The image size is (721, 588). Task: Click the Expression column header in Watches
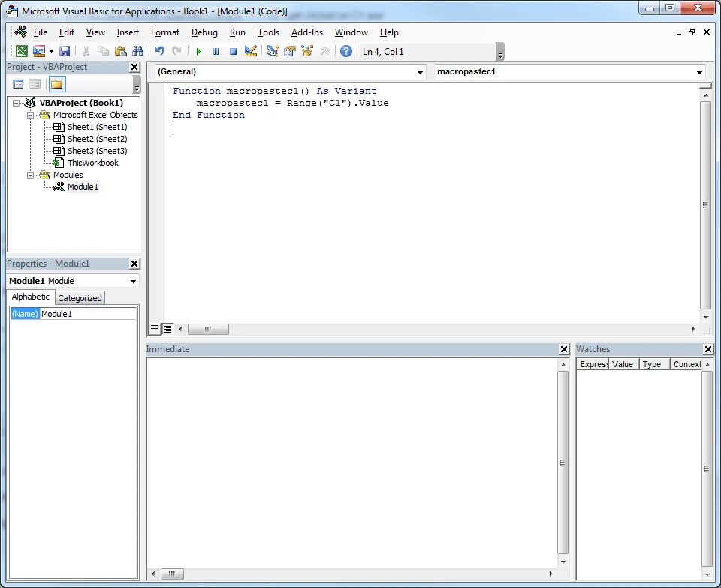(x=593, y=364)
